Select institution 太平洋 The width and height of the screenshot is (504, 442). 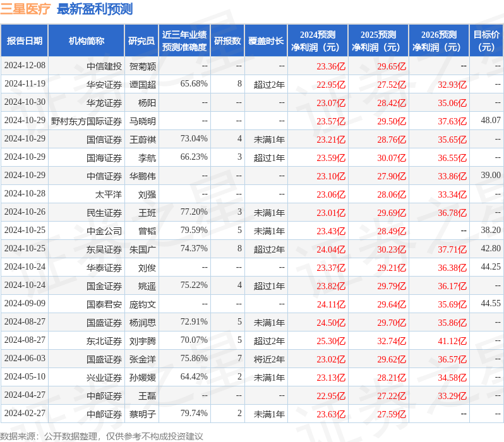(x=109, y=194)
